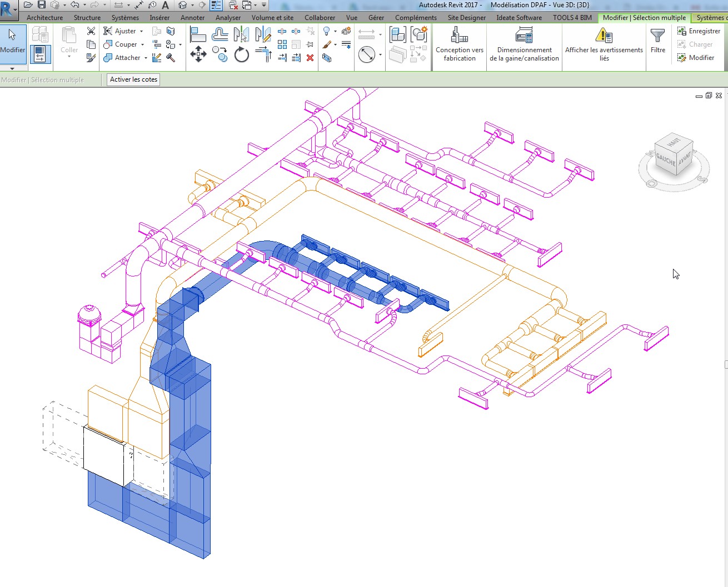Screen dimensions: 728x587
Task: Click the Activer les cotes button
Action: point(133,79)
